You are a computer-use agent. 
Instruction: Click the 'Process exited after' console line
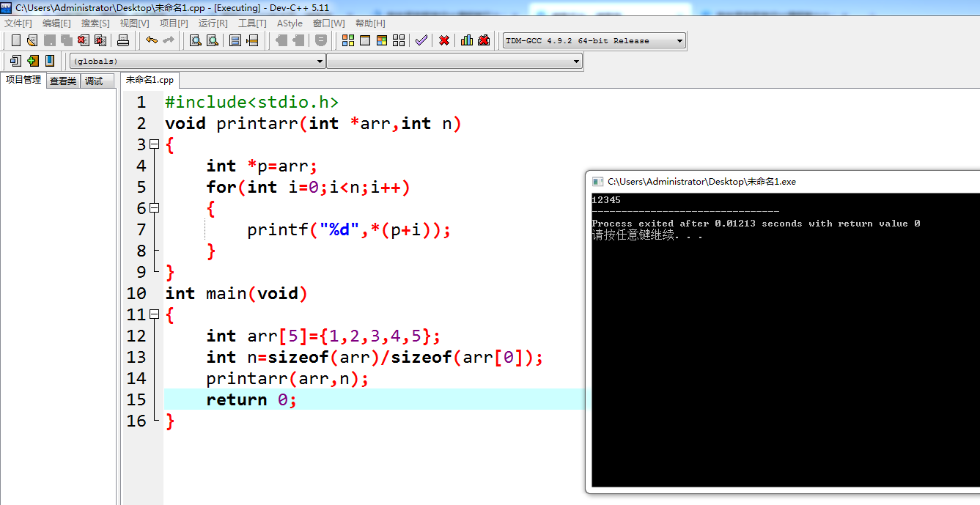click(x=756, y=224)
